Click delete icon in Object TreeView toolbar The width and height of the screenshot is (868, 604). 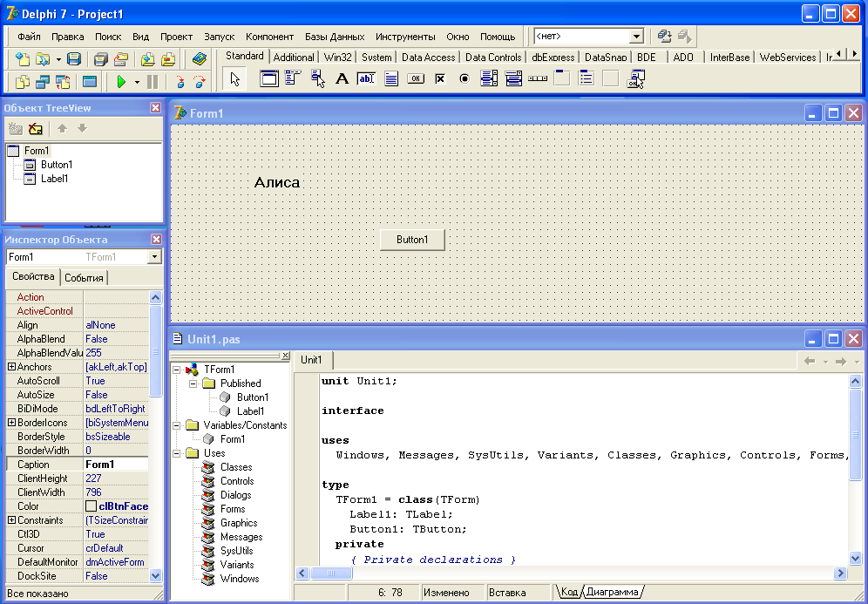point(36,129)
